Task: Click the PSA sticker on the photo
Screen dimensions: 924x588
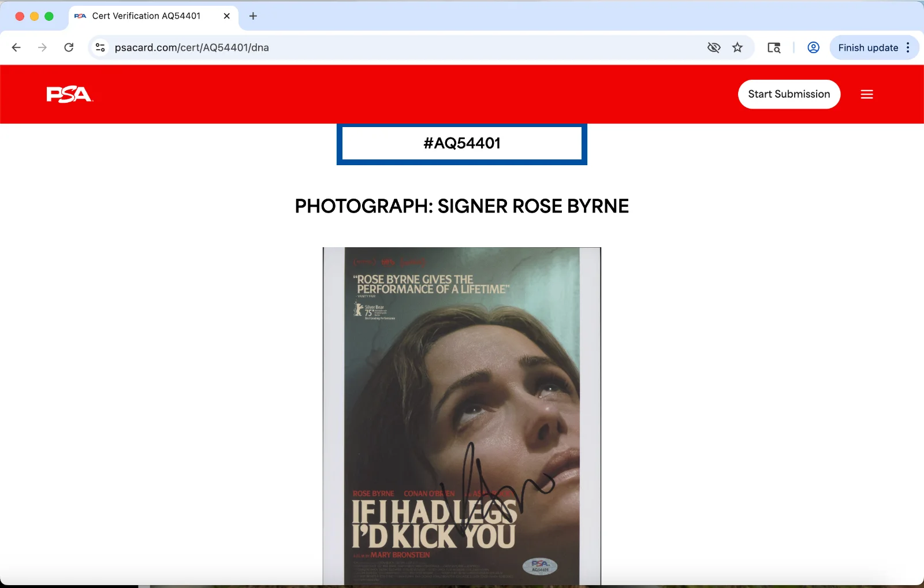Action: click(x=540, y=566)
